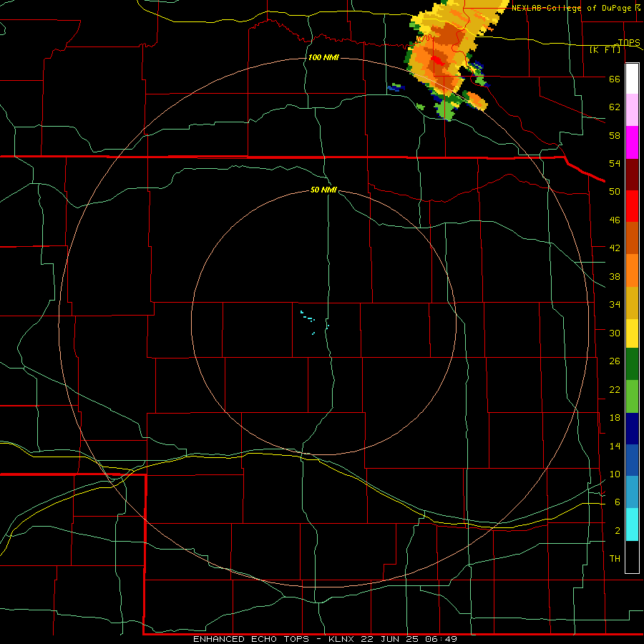Click the '100 NMI' range ring label
Screen dimensions: 644x644
[x=323, y=57]
